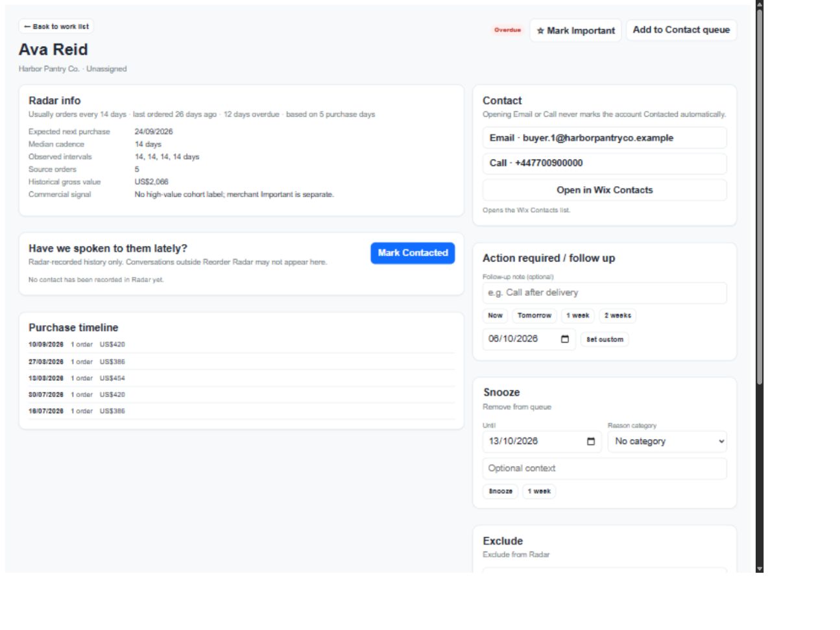Choose 1 week follow-up
The image size is (840, 630).
577,315
